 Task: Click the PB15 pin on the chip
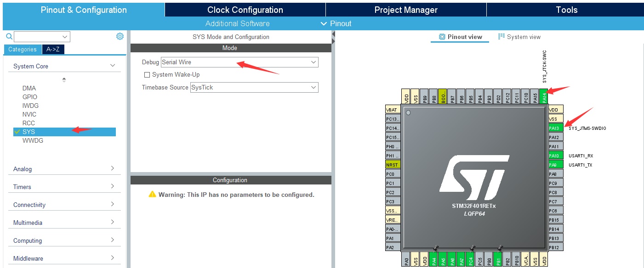[556, 220]
